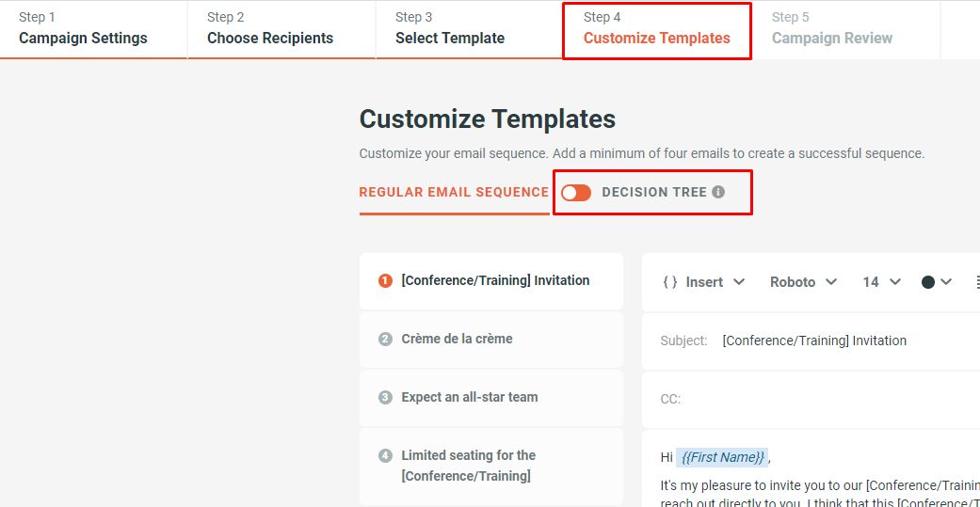Click the Decision Tree info icon

pyautogui.click(x=718, y=192)
